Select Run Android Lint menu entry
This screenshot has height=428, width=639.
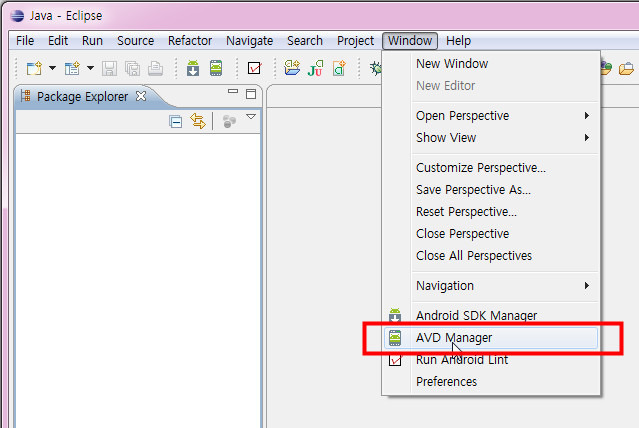coord(491,360)
